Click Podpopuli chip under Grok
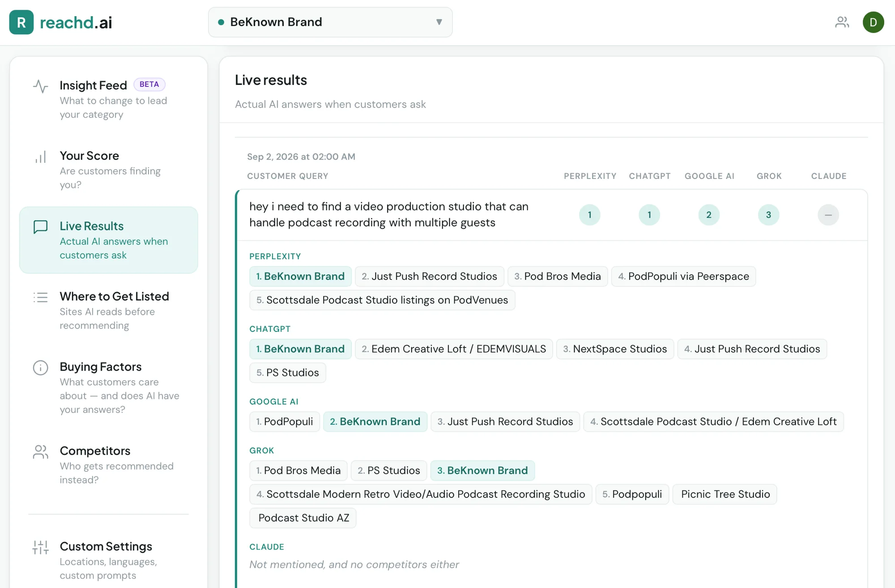Screen dimensions: 895x588 pos(632,494)
